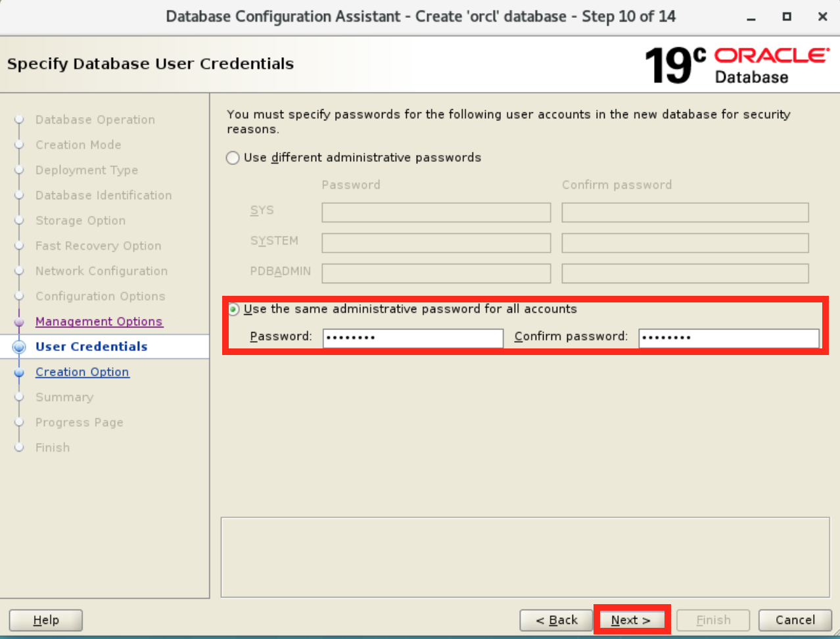Select the User Credentials step
The image size is (840, 639).
pos(91,346)
